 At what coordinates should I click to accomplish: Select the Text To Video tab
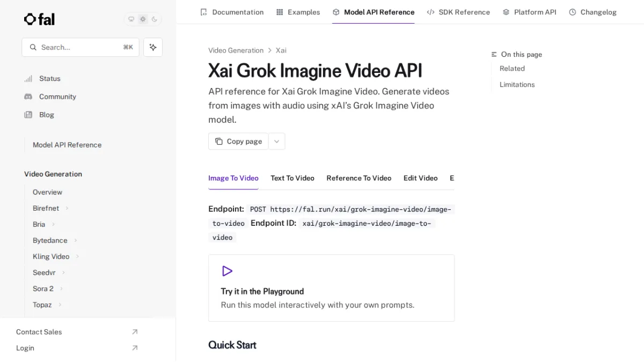(292, 178)
